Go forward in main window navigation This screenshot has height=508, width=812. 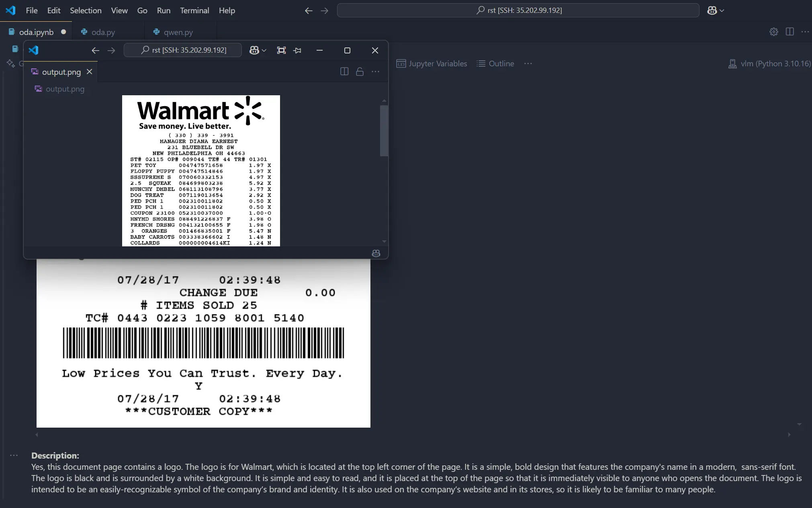pos(325,10)
